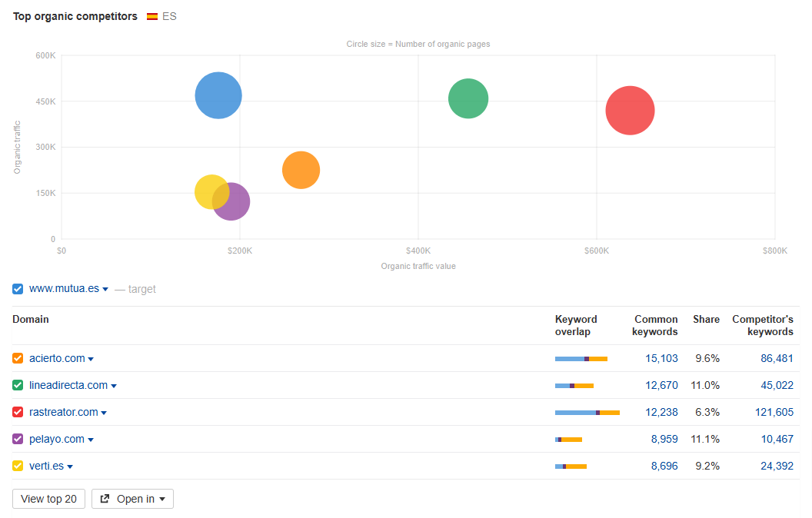Click the external link icon on Open in
The image size is (812, 518).
(106, 498)
